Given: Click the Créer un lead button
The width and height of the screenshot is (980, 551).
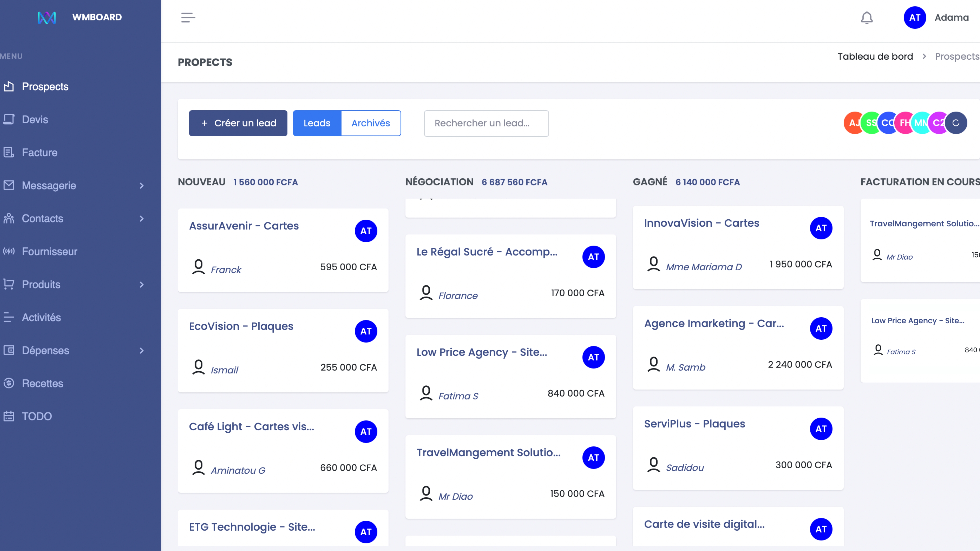Looking at the screenshot, I should [238, 123].
